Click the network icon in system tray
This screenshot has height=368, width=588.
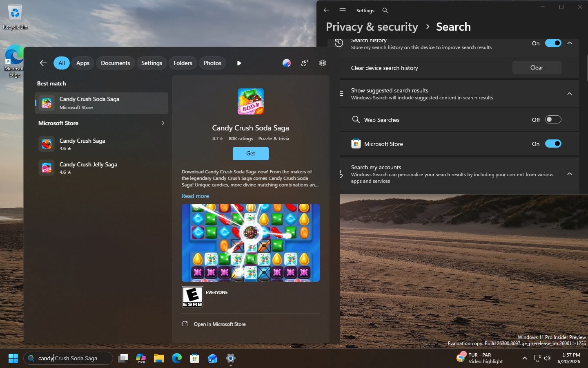(x=537, y=358)
